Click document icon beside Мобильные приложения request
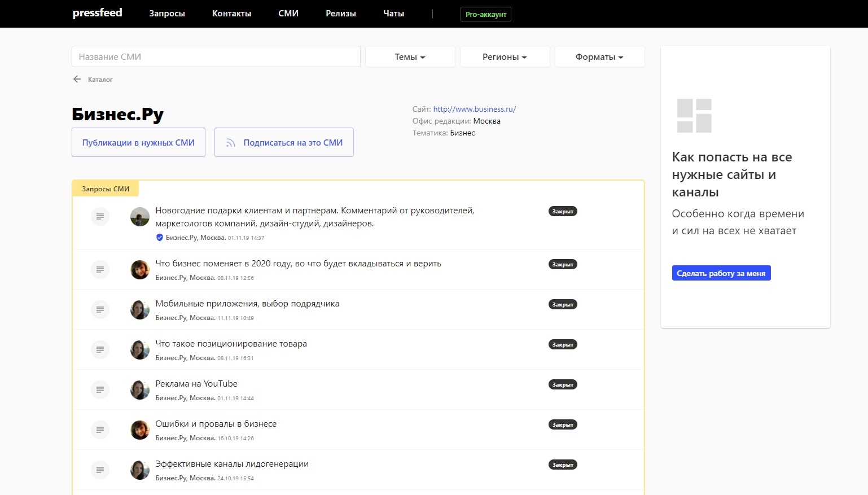Viewport: 868px width, 495px height. (x=100, y=309)
